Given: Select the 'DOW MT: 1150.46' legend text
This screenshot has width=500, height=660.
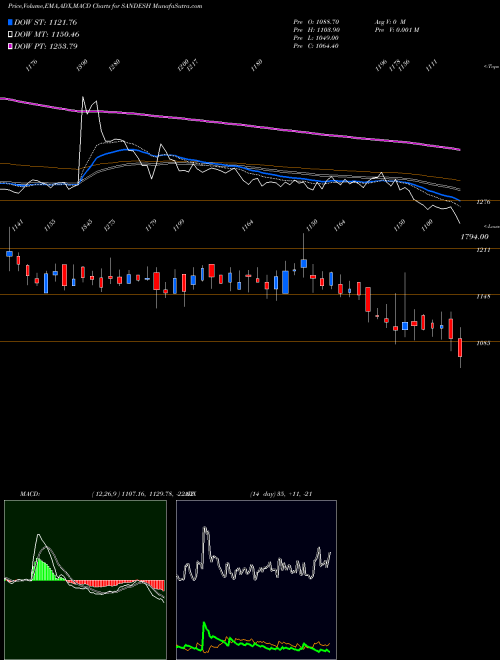Looking at the screenshot, I should click(47, 34).
